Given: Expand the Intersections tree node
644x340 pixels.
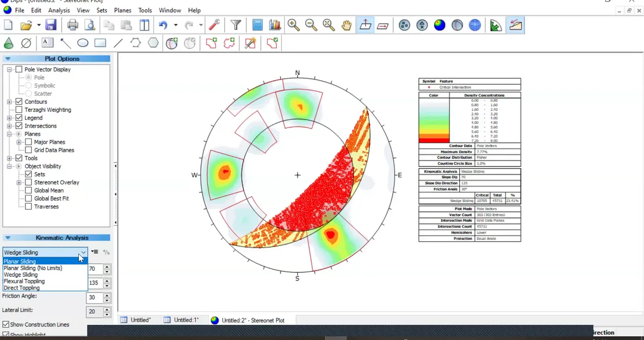Looking at the screenshot, I should tap(10, 126).
